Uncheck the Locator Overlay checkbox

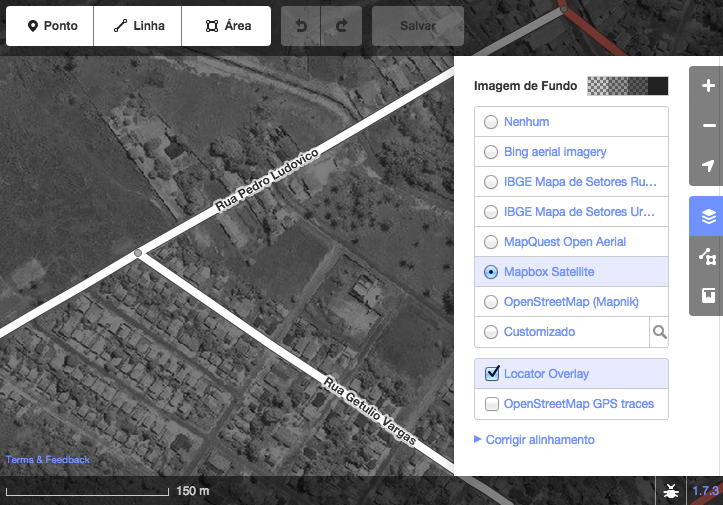(492, 374)
